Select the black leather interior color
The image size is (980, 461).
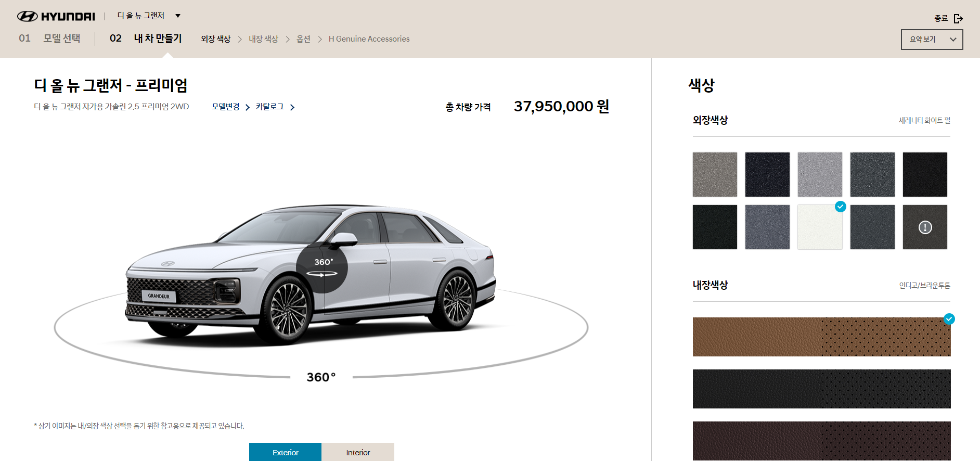(x=821, y=389)
